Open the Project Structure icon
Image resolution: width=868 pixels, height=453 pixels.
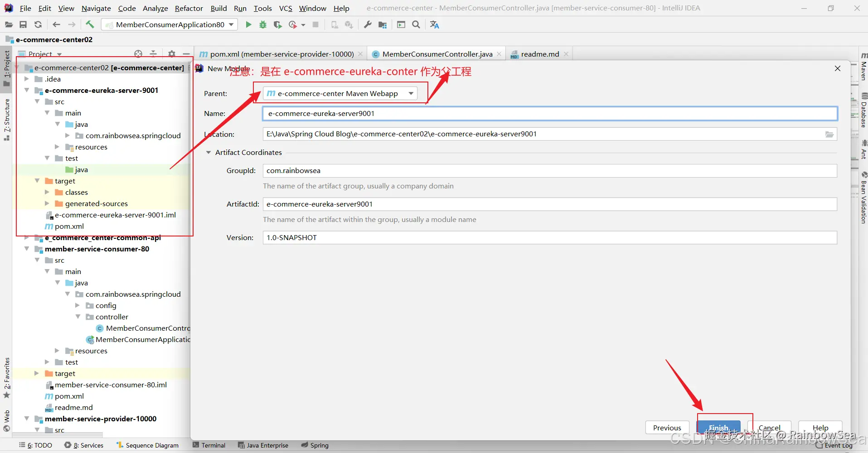click(383, 24)
